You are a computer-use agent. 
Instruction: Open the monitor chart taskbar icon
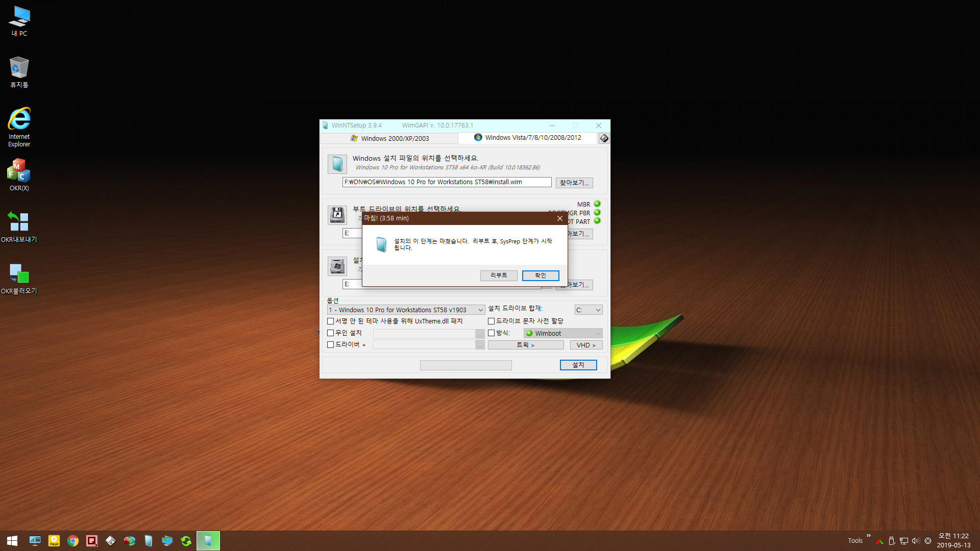pos(35,541)
